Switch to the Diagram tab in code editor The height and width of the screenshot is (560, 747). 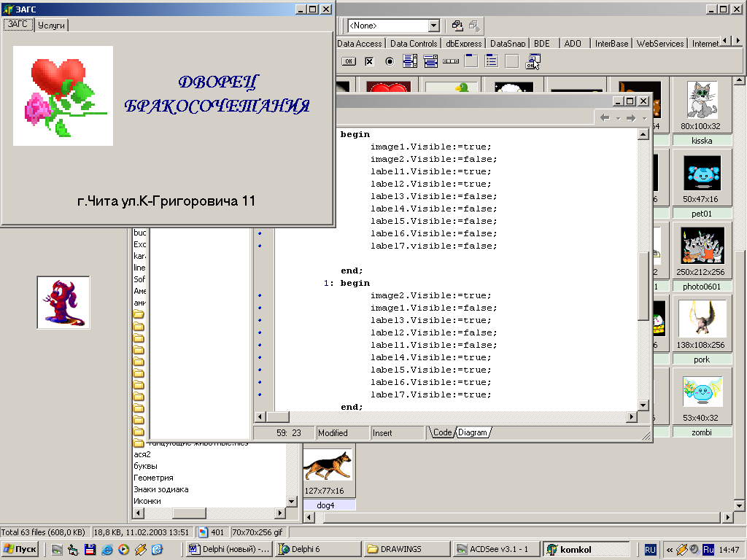tap(473, 432)
